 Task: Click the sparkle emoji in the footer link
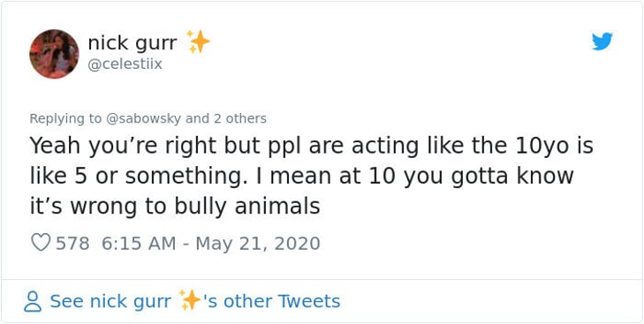coord(190,300)
